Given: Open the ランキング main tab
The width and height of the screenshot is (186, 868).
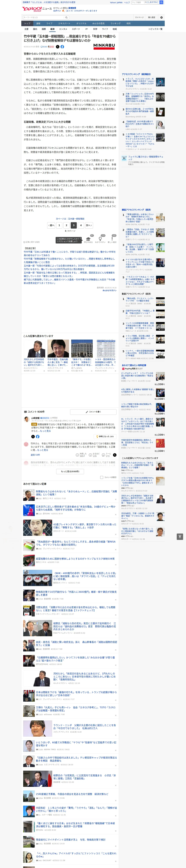Looking at the screenshot, I should [115, 23].
